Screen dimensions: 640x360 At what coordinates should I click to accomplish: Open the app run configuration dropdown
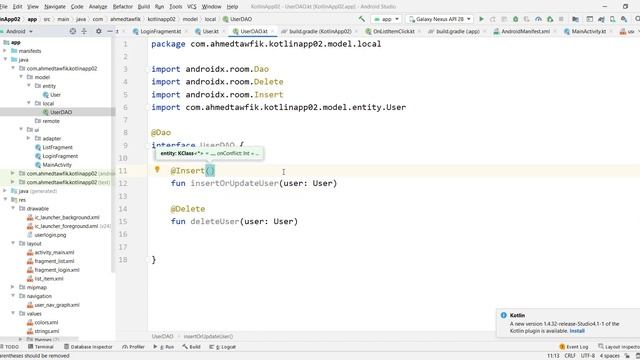coord(386,19)
